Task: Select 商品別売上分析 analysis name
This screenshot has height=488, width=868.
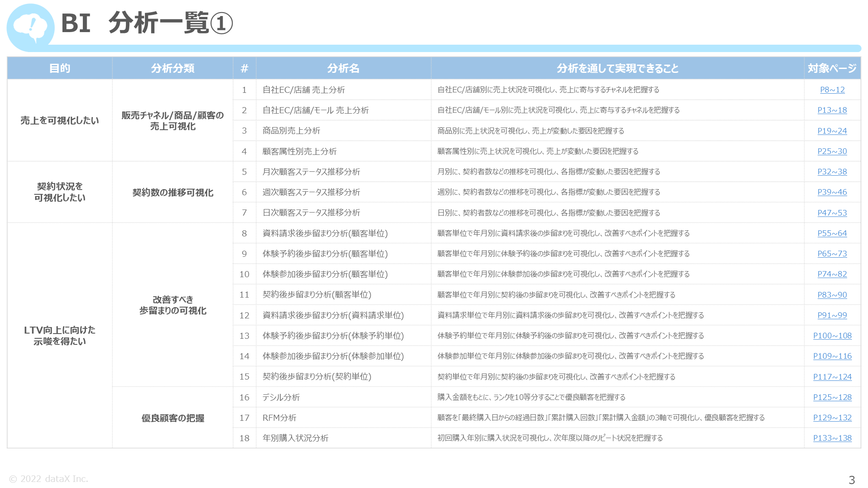Action: pyautogui.click(x=291, y=131)
